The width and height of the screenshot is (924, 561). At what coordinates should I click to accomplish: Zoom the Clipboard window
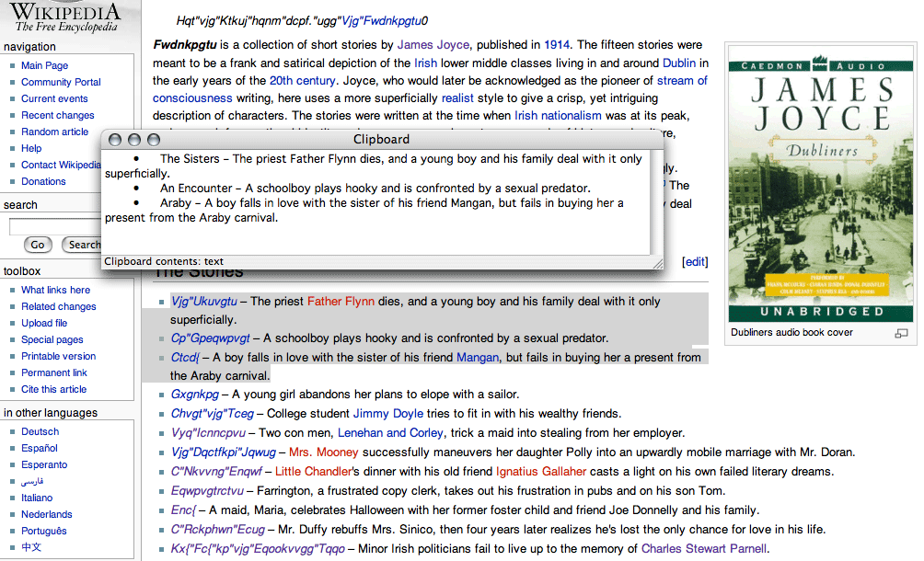[153, 140]
